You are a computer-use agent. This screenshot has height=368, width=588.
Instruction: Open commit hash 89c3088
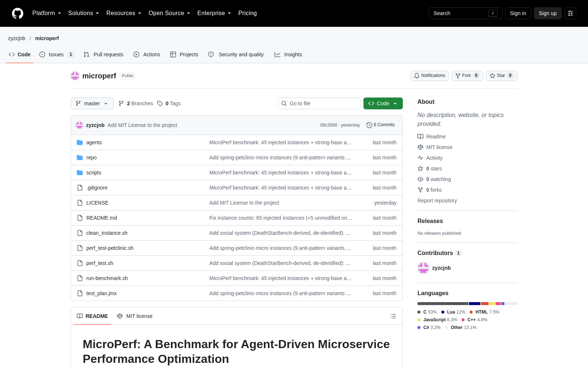(329, 125)
